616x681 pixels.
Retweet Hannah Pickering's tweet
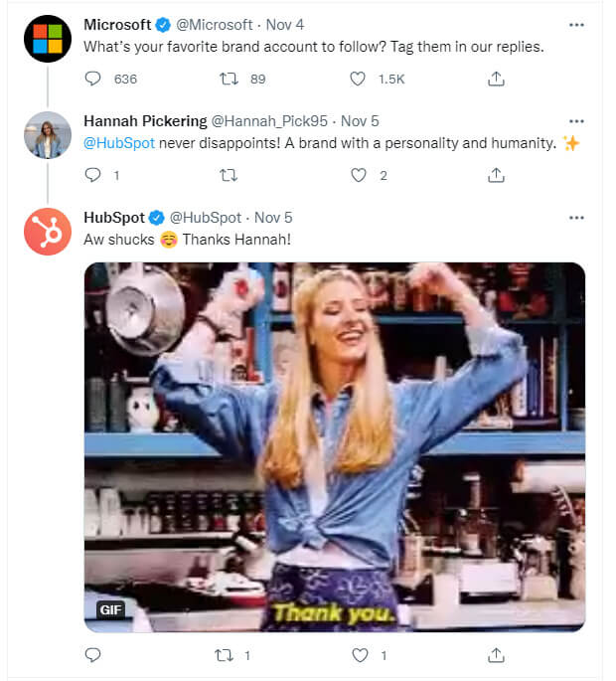[228, 175]
